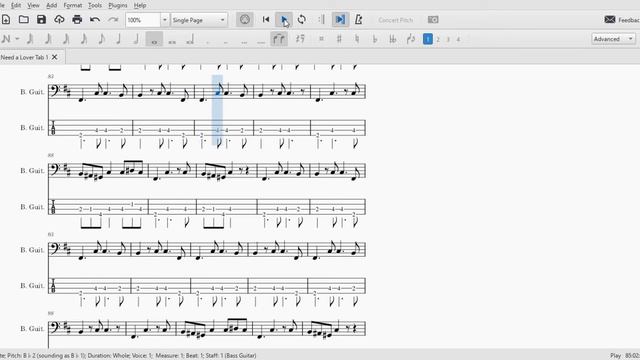The image size is (640, 360).
Task: Undo the last action
Action: (95, 20)
